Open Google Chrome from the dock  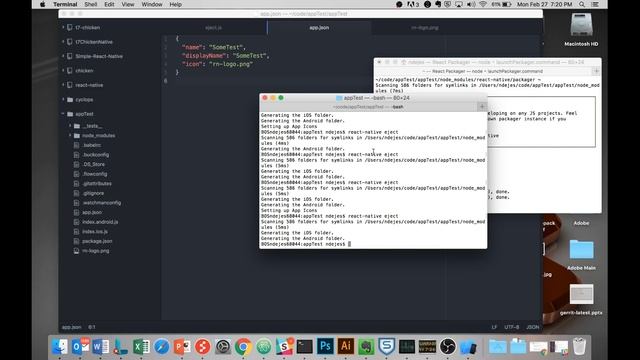point(243,347)
